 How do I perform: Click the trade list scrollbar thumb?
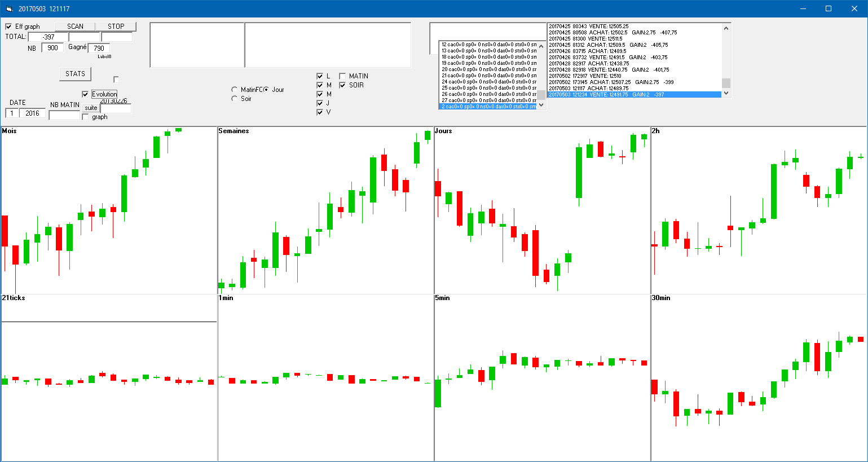coord(726,83)
